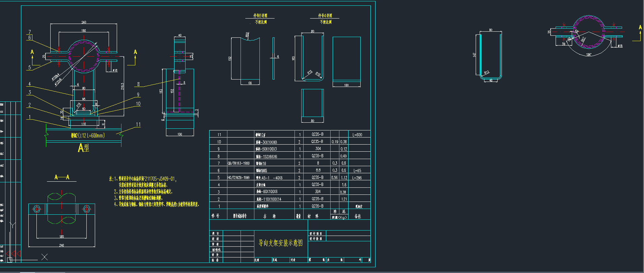Select the 216.5 vertical dimension text
644x273 pixels.
(x=122, y=86)
